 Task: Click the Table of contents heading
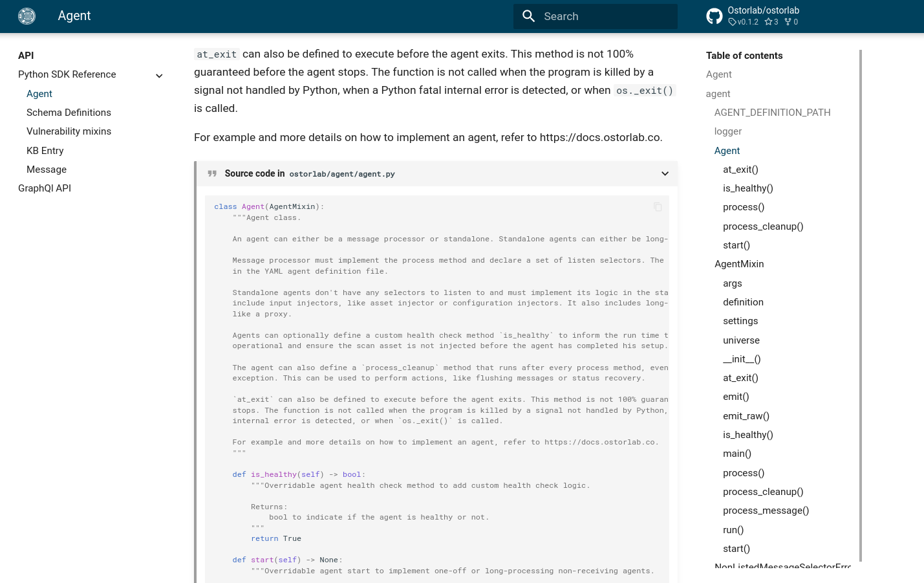click(x=744, y=56)
